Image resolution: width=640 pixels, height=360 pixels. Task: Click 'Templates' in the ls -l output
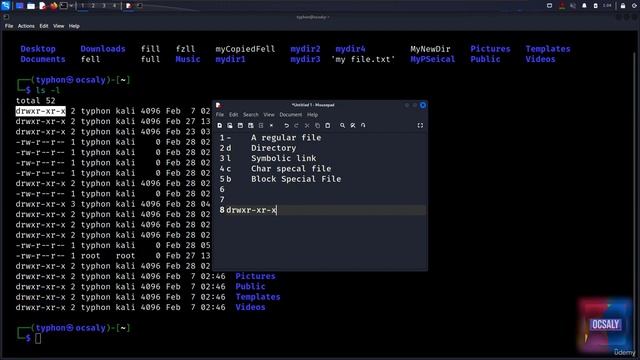pos(258,297)
